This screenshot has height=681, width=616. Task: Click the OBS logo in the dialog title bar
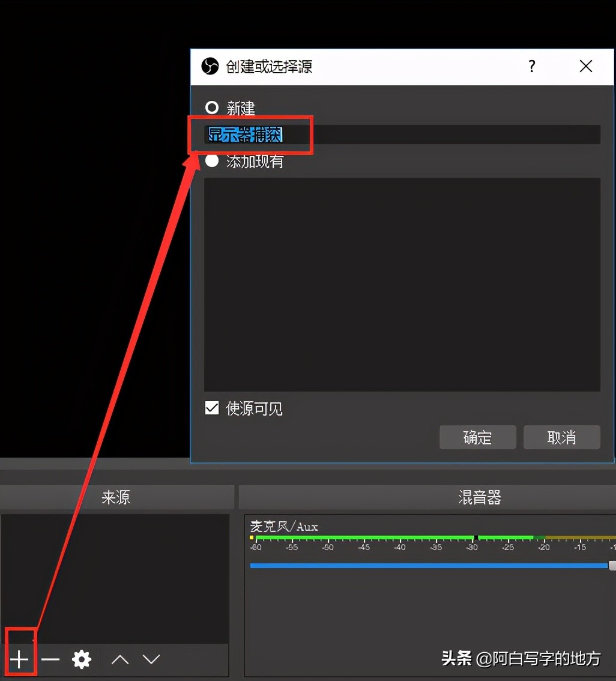[210, 66]
